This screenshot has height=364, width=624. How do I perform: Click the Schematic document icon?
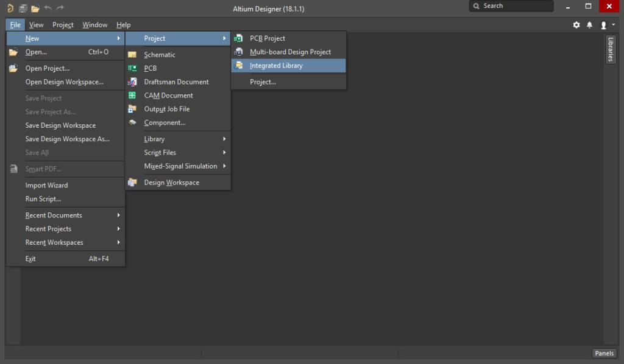click(132, 55)
